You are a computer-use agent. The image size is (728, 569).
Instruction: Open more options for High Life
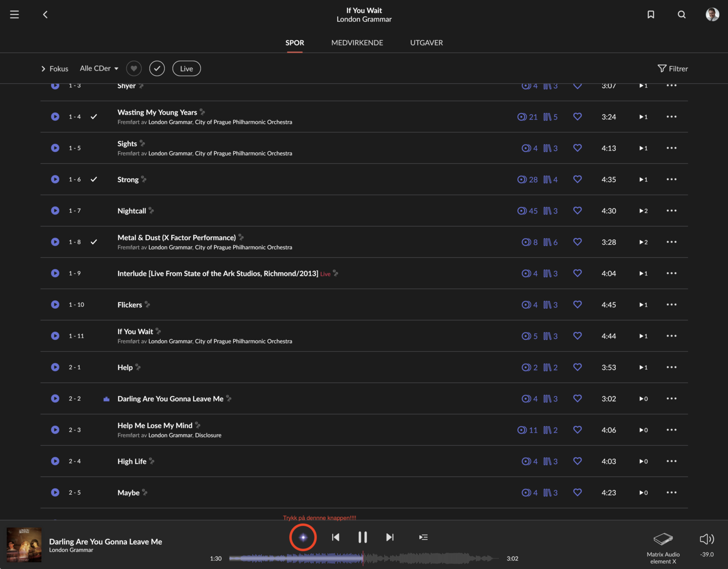click(671, 461)
